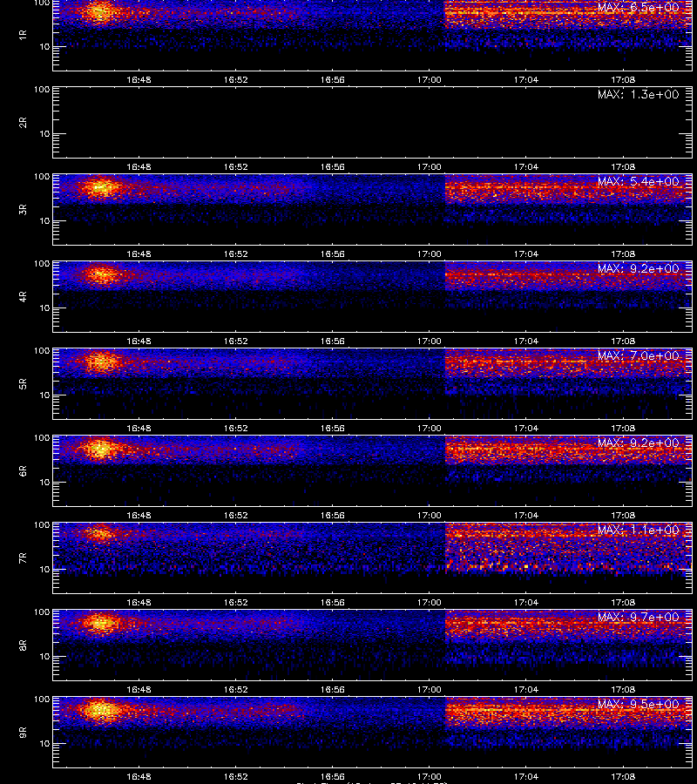Click the 5R panel axis label
The image size is (697, 784).
tap(23, 384)
